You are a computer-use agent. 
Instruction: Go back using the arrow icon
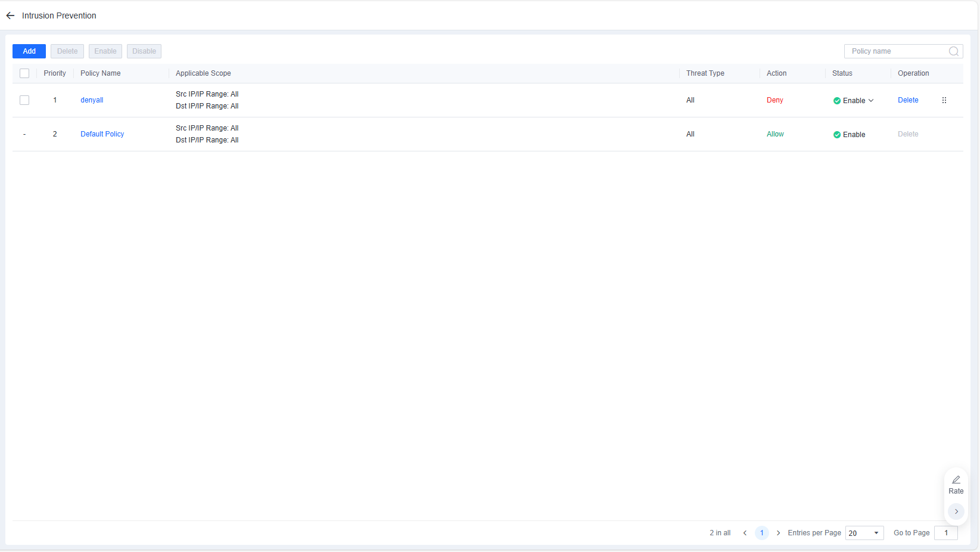(10, 15)
